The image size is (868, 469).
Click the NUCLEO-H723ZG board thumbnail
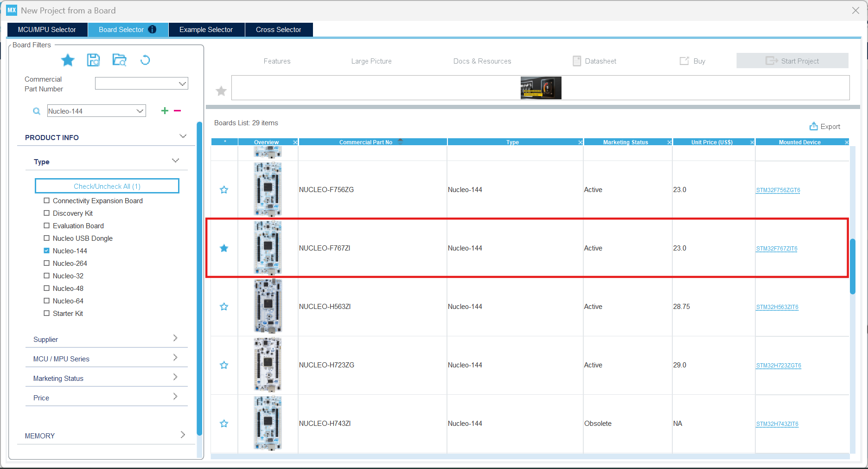coord(268,365)
